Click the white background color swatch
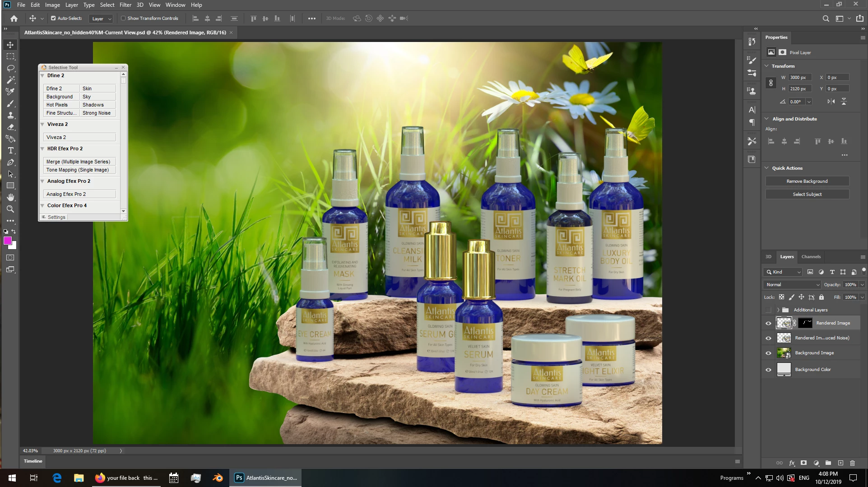The width and height of the screenshot is (868, 487). [x=14, y=246]
